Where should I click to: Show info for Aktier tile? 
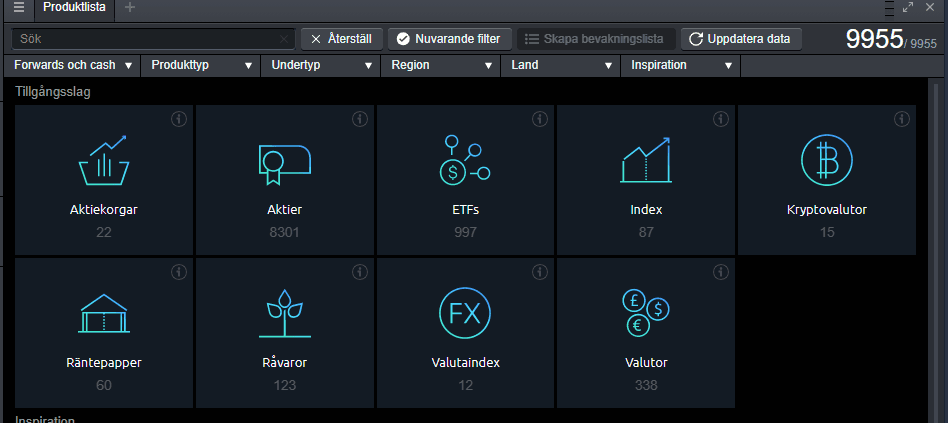[360, 119]
